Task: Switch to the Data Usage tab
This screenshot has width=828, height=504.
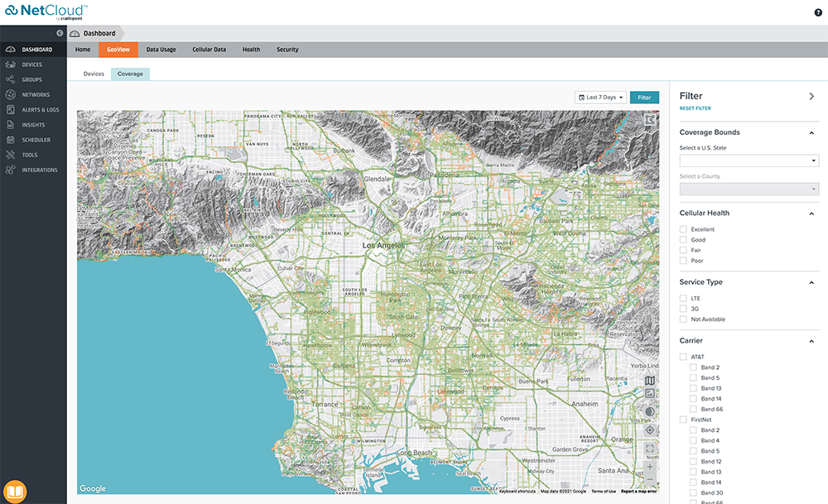Action: coord(161,50)
